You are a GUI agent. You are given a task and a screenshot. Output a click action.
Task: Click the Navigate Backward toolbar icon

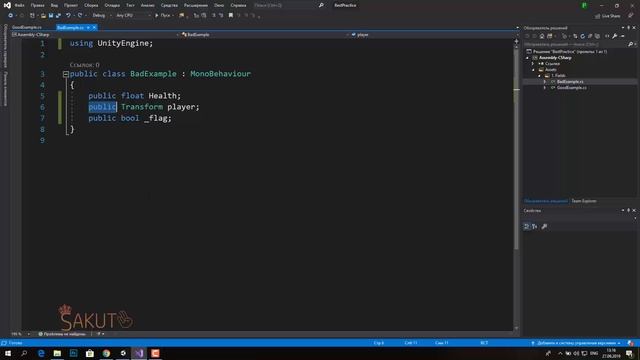pos(10,16)
